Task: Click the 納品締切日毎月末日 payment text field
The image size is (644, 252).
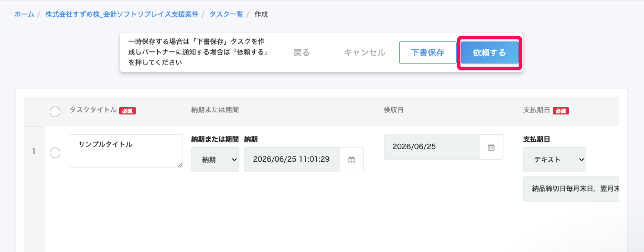Action: click(571, 189)
